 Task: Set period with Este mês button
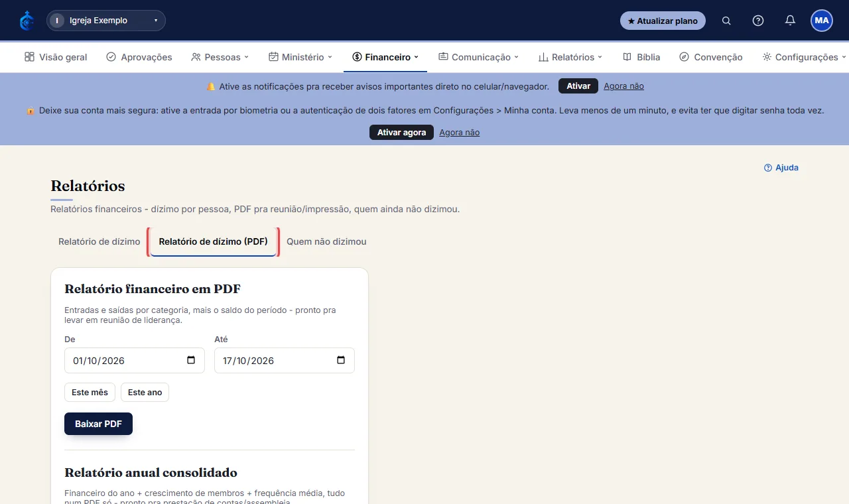pos(90,392)
